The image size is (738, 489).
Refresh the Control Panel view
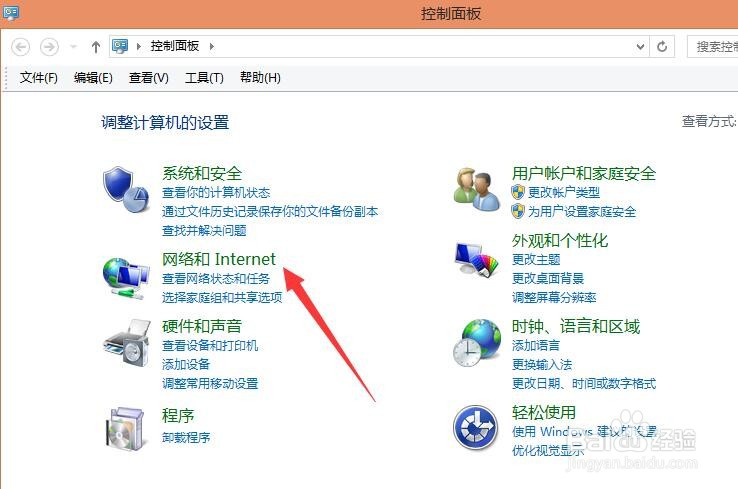click(x=662, y=47)
